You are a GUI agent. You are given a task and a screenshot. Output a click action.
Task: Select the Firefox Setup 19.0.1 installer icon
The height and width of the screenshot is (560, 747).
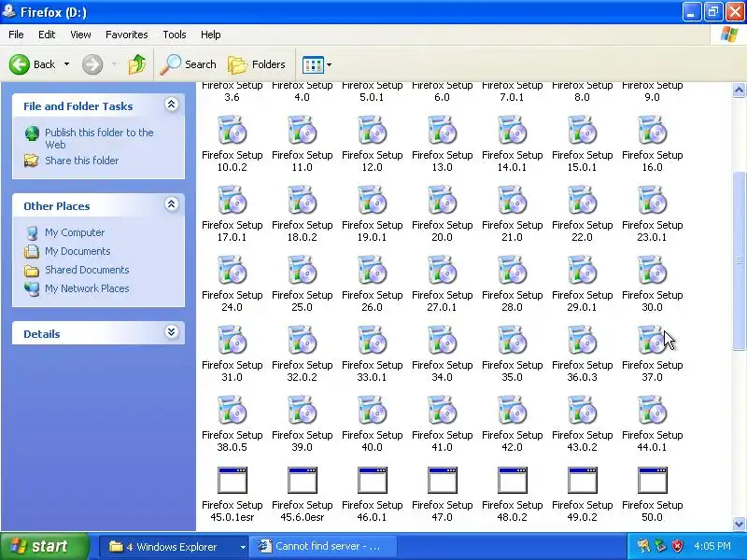(x=372, y=200)
